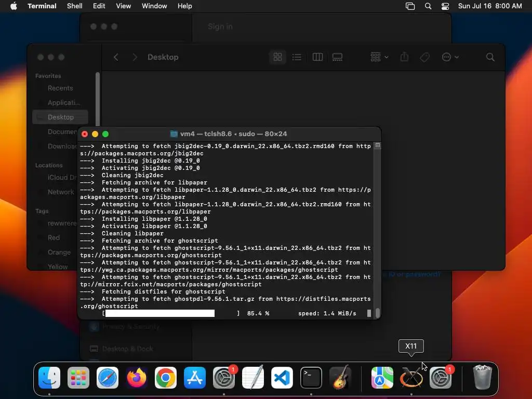Select Applications in the Finder sidebar
532x399 pixels.
[60, 102]
